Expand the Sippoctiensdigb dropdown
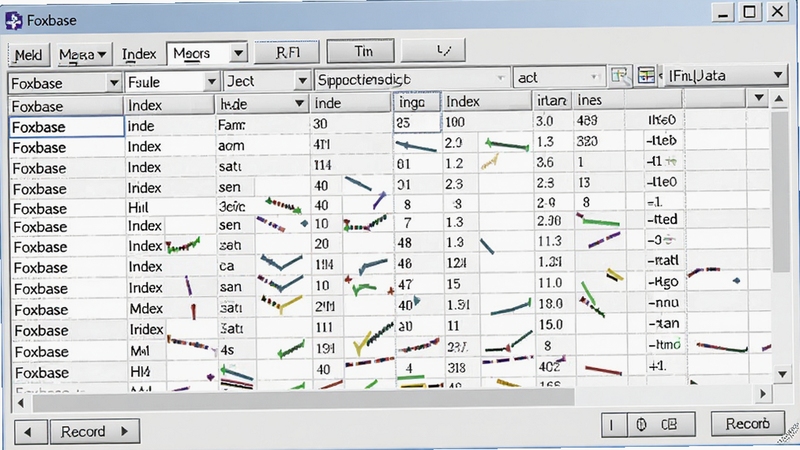Screen dimensions: 800x450 click(501, 78)
